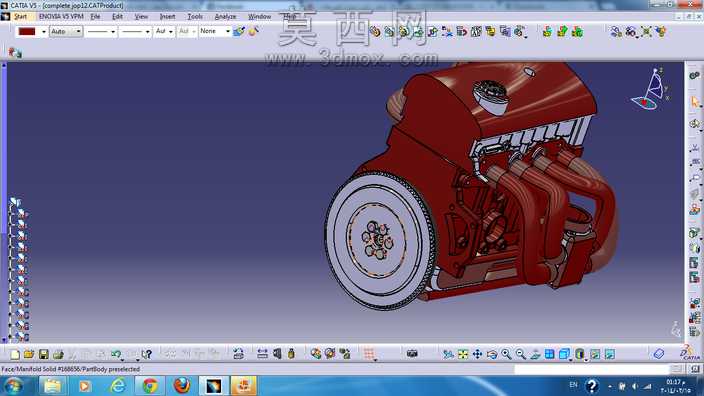Click the Shading view mode icon

pos(579,354)
